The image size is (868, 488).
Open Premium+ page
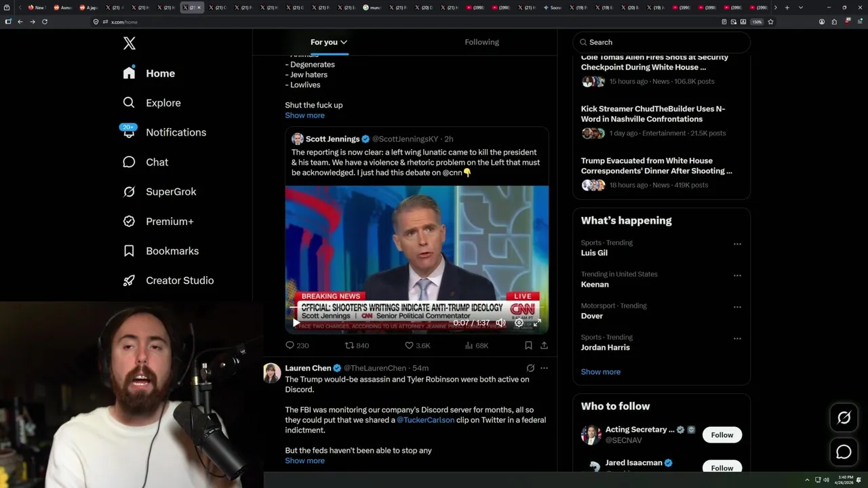point(158,222)
